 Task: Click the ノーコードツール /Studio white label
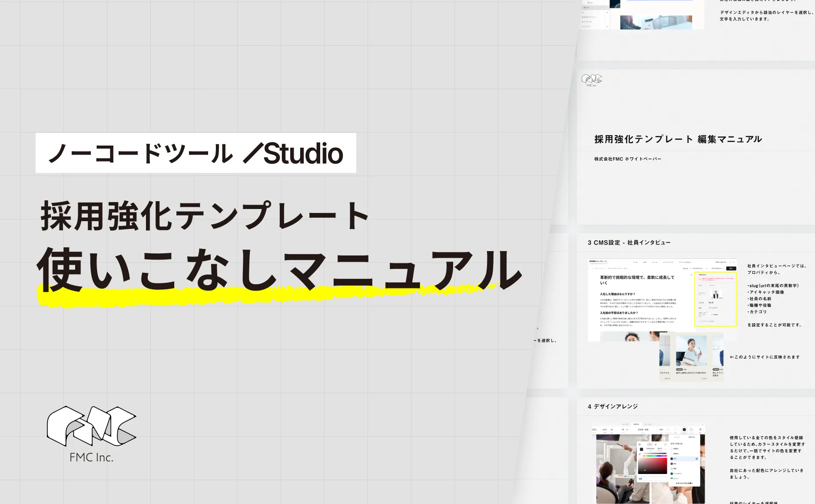point(195,153)
